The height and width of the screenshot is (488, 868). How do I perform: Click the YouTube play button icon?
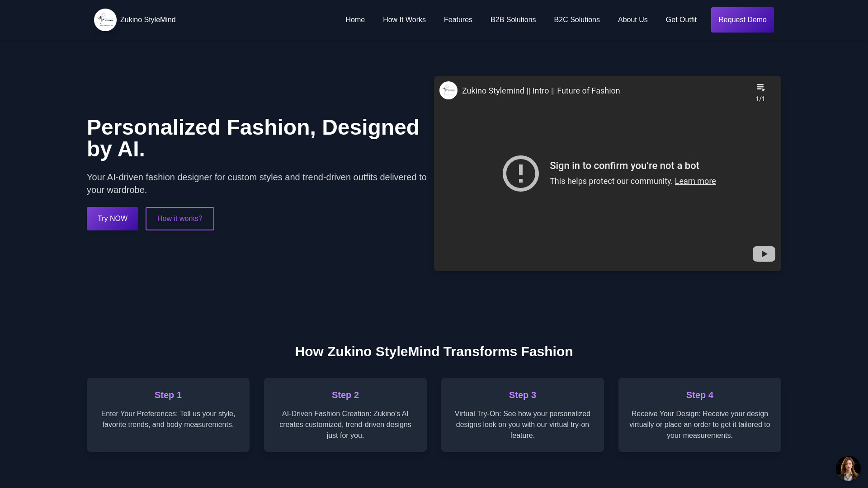764,254
